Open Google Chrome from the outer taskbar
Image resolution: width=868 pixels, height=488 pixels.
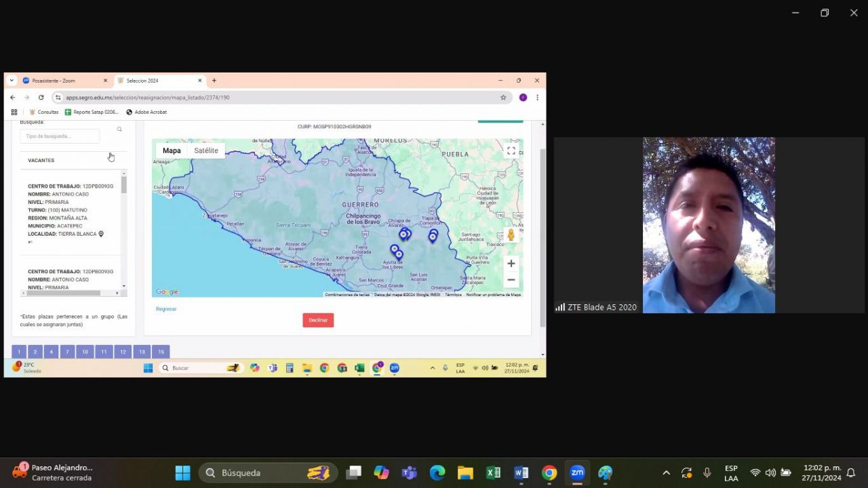click(549, 472)
